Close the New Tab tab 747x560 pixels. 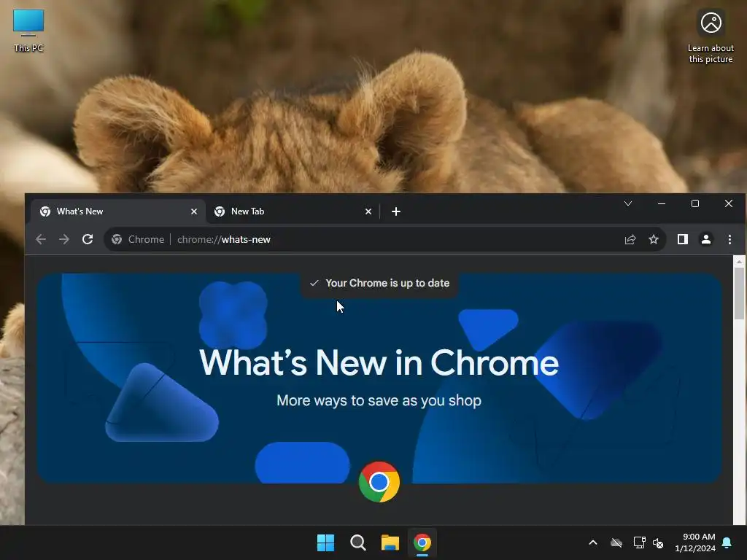368,211
